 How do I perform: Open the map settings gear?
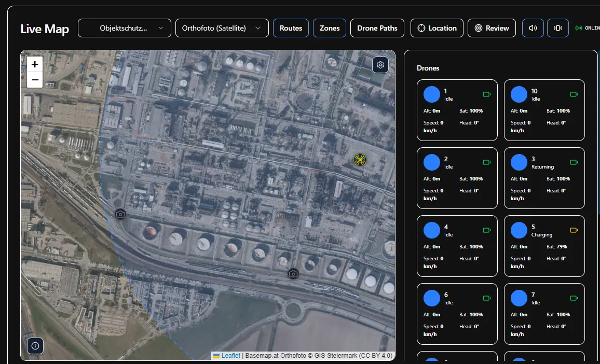pos(380,65)
